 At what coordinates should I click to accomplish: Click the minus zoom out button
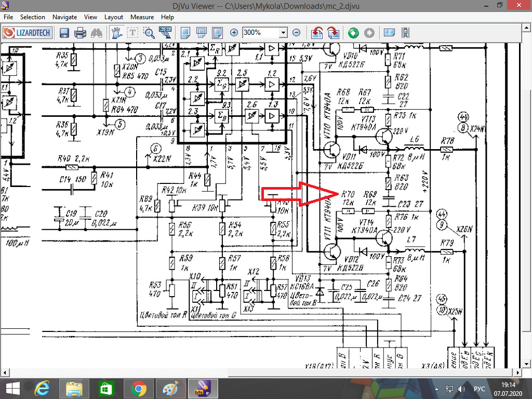click(x=296, y=33)
